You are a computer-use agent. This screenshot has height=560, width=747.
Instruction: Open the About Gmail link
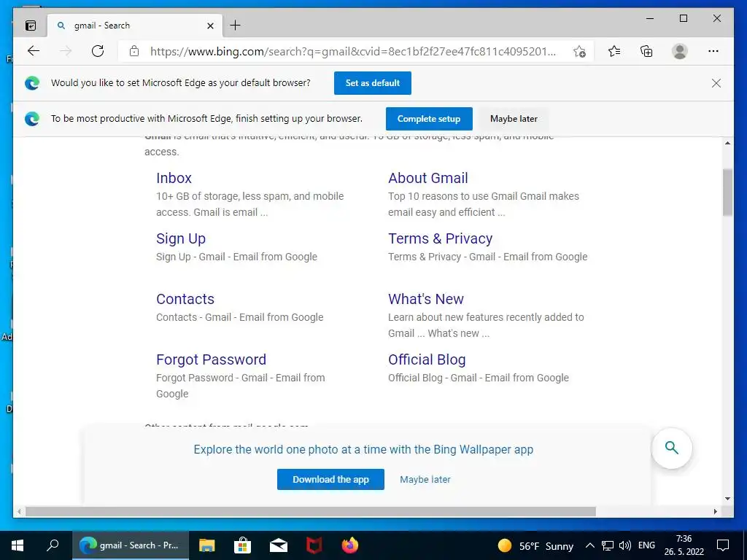(x=427, y=178)
